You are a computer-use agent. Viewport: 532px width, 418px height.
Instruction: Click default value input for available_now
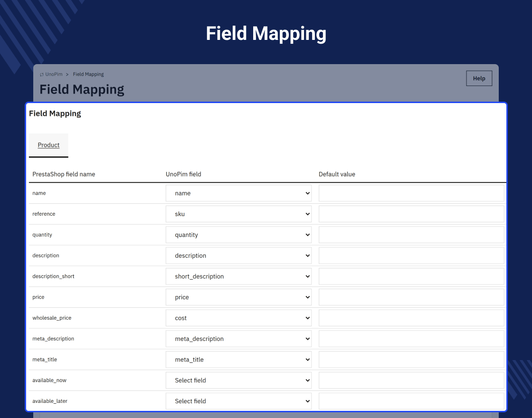pyautogui.click(x=411, y=380)
